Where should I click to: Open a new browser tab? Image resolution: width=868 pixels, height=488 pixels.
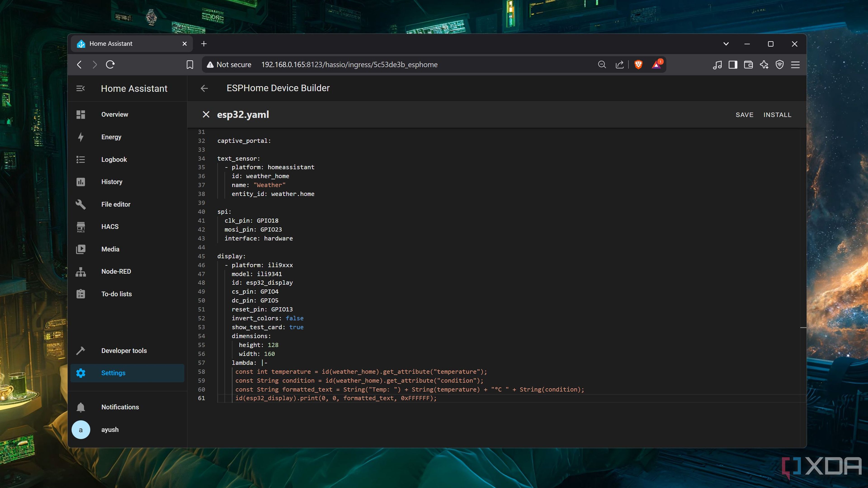203,44
